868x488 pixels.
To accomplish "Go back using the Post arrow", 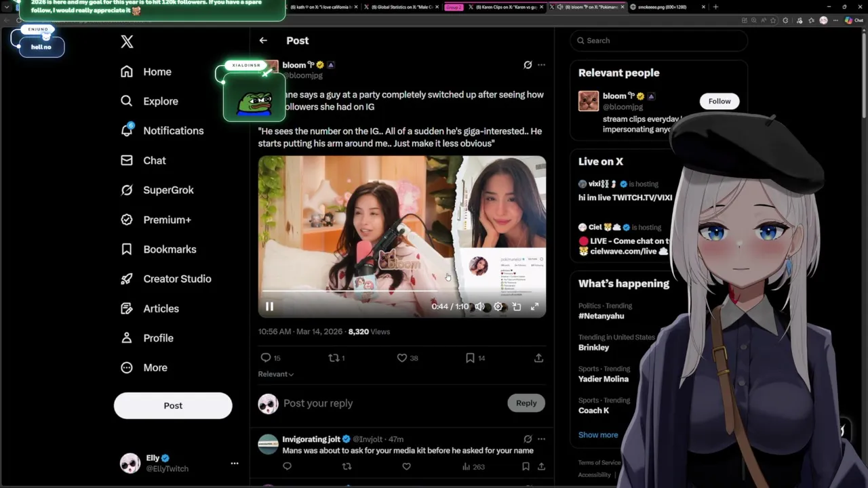I will tap(263, 41).
